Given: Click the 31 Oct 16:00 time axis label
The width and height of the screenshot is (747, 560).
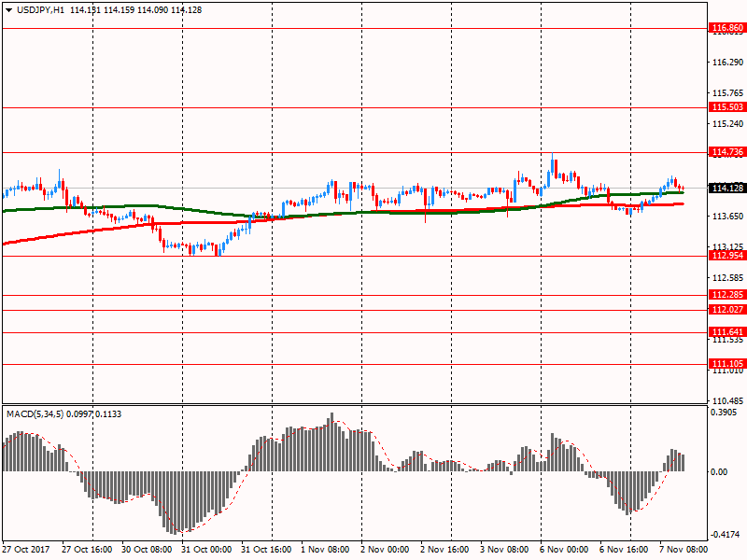Looking at the screenshot, I should 266,550.
